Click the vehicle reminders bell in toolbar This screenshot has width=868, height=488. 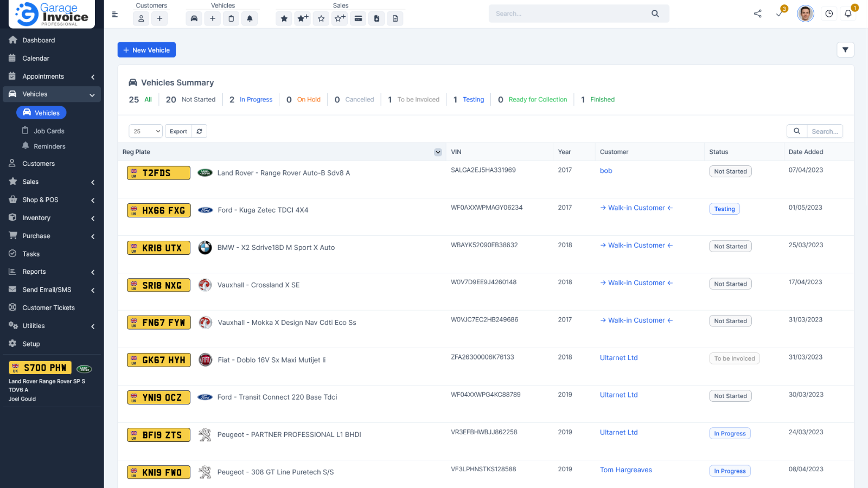pos(250,18)
